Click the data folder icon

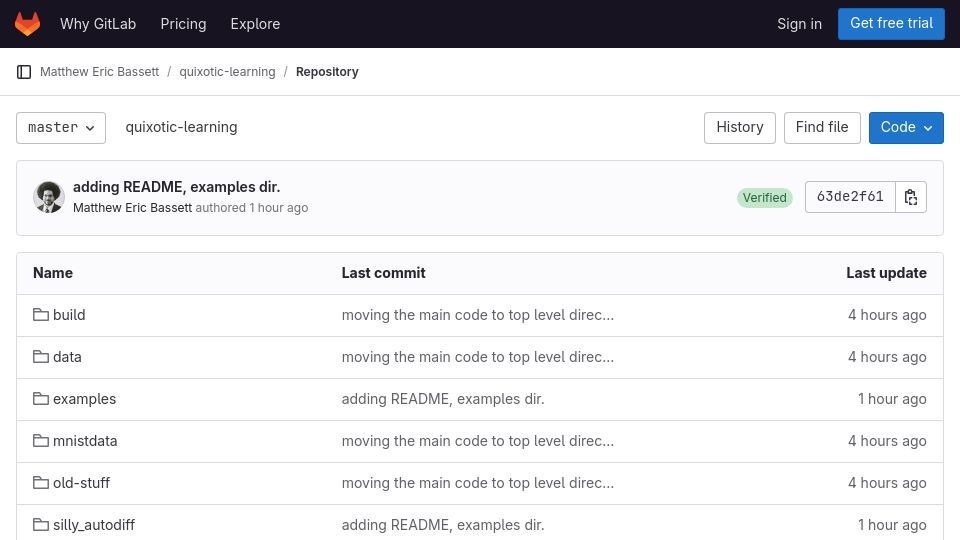(x=41, y=357)
